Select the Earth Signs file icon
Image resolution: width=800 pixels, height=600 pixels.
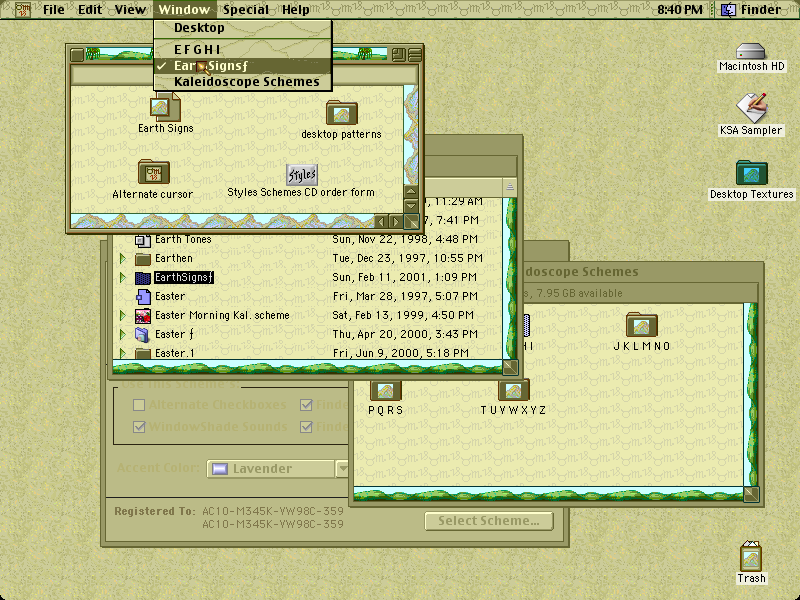click(x=165, y=107)
